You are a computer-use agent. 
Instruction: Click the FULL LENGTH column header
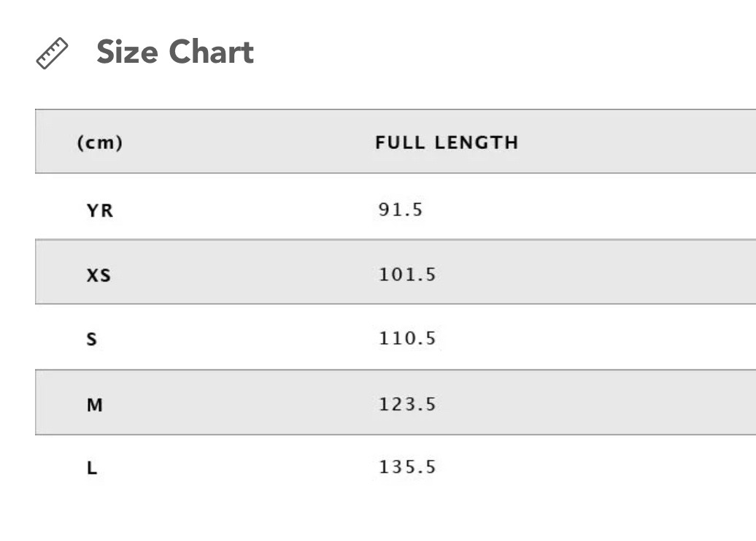point(447,142)
